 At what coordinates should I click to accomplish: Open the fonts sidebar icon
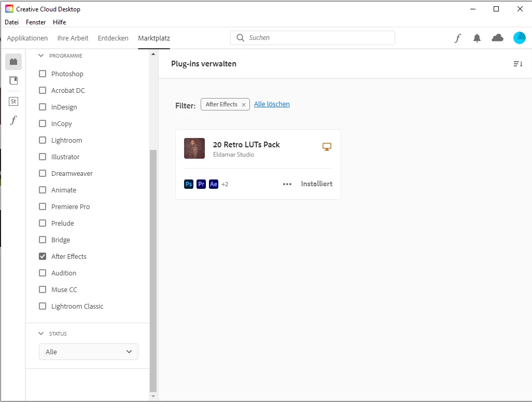13,120
